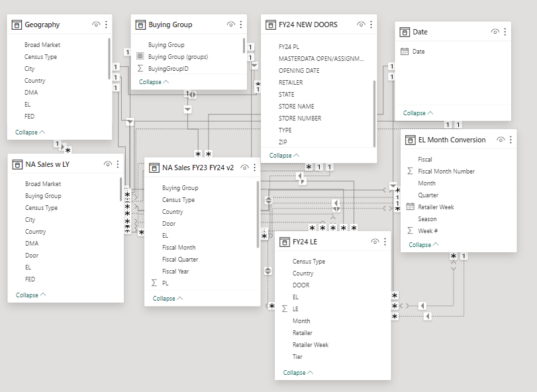
Task: Click the EL Month Conversion table icon
Action: (x=411, y=140)
